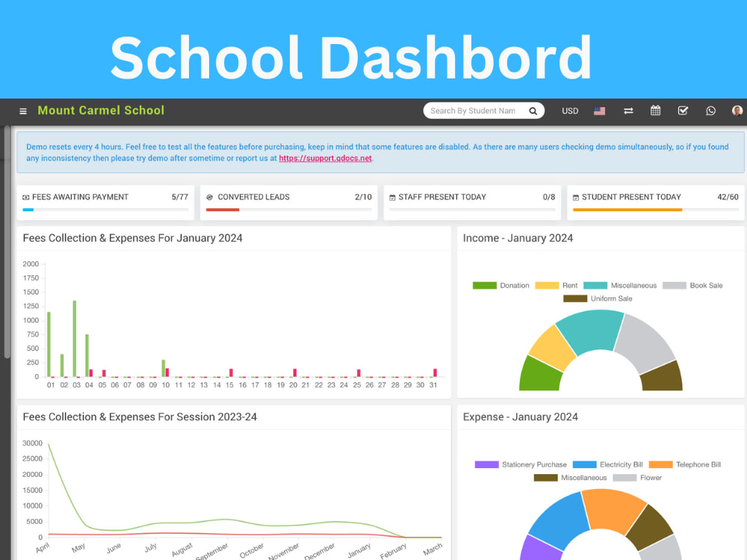Click the 42/60 student count

[x=728, y=197]
